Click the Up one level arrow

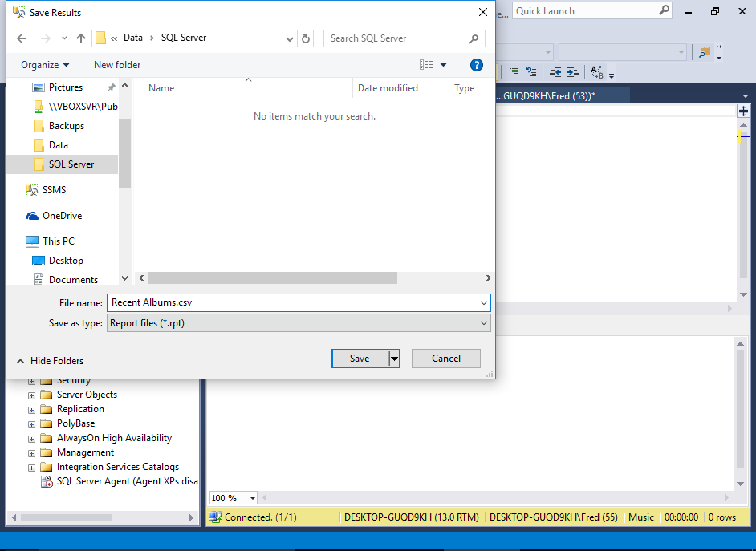81,38
